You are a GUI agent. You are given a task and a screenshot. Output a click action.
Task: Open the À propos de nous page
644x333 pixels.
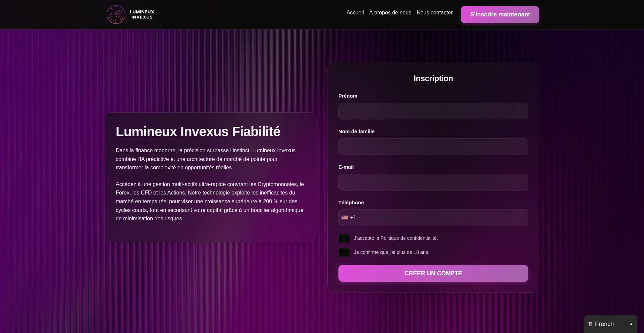[390, 13]
